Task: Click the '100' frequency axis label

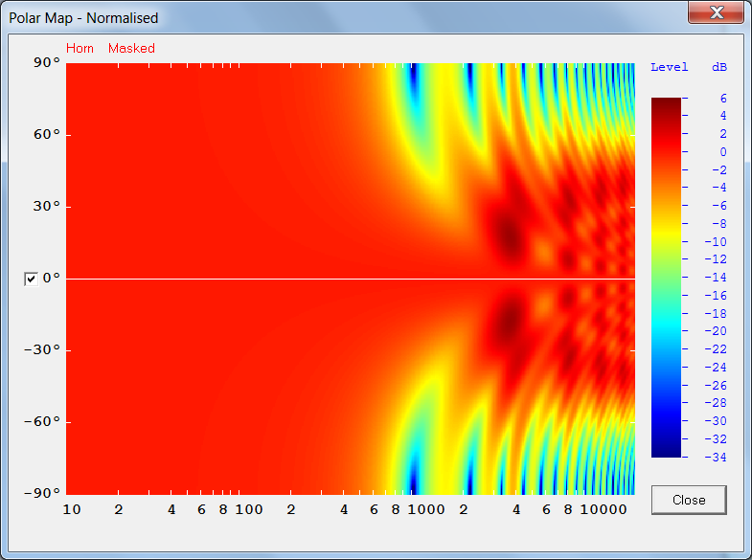Action: click(x=249, y=509)
